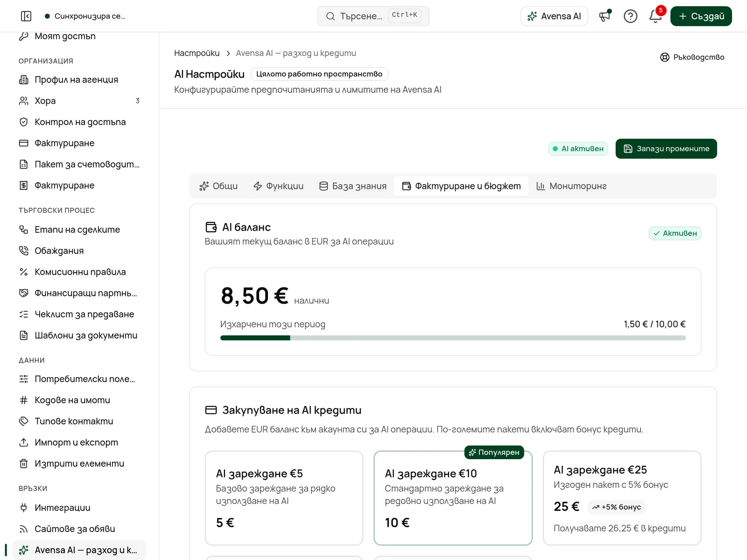
Task: Open Интеграции plug sidebar item
Action: 79,508
